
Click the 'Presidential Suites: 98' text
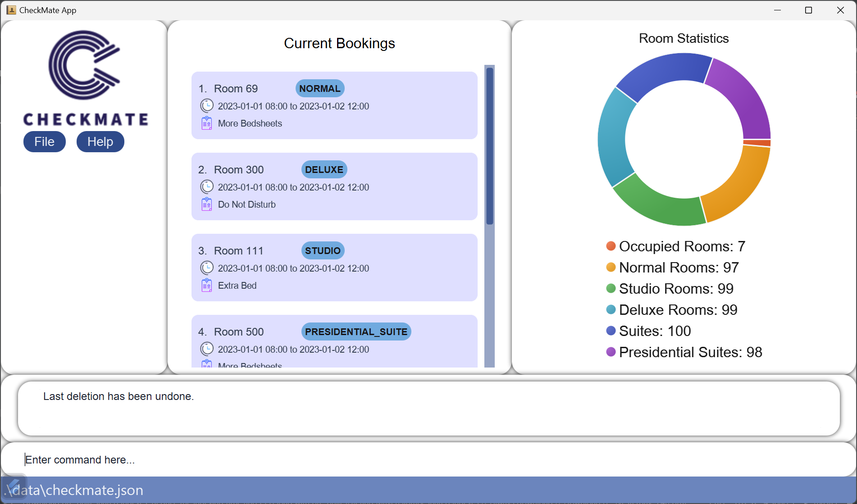691,352
